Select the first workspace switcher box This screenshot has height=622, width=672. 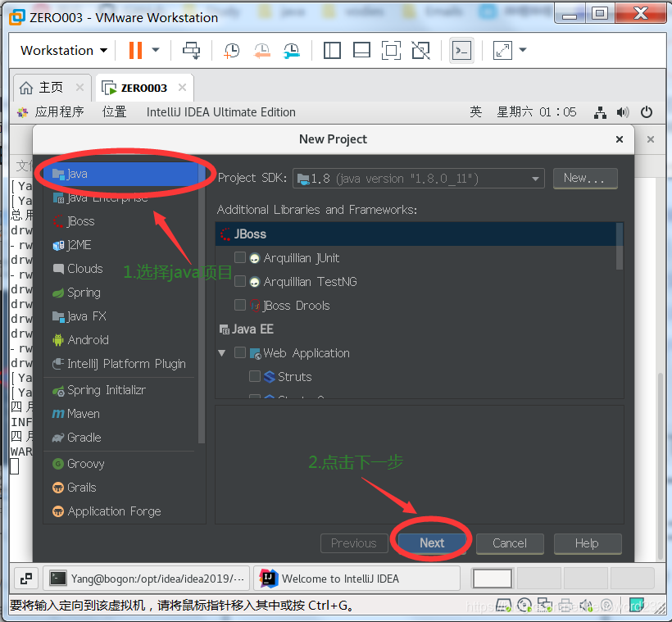pyautogui.click(x=493, y=579)
